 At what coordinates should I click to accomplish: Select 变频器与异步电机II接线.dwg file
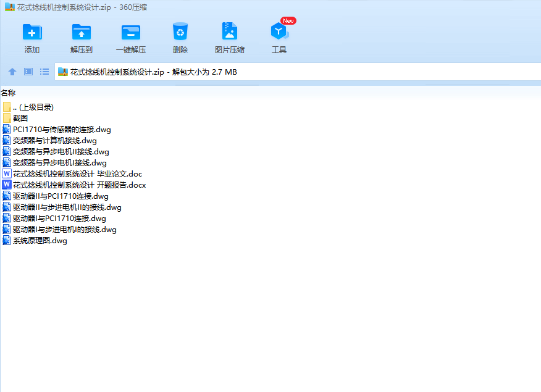(56, 152)
